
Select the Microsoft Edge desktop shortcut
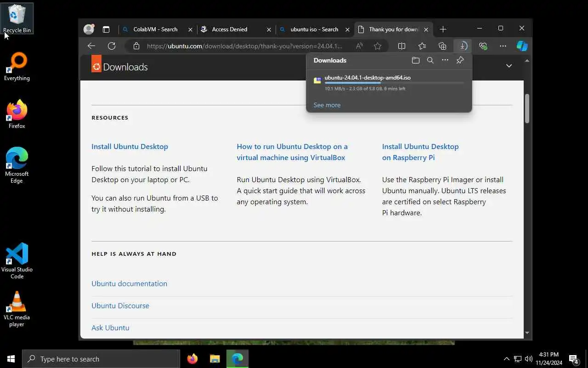[17, 165]
